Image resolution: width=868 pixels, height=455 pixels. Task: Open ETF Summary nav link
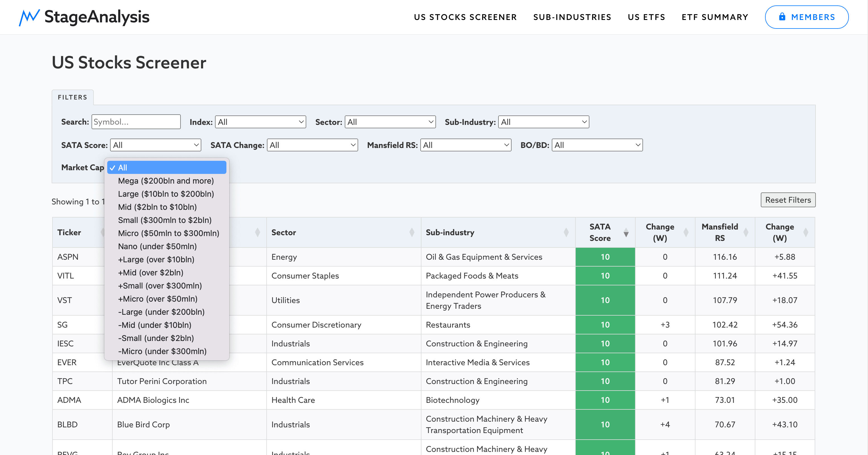715,17
